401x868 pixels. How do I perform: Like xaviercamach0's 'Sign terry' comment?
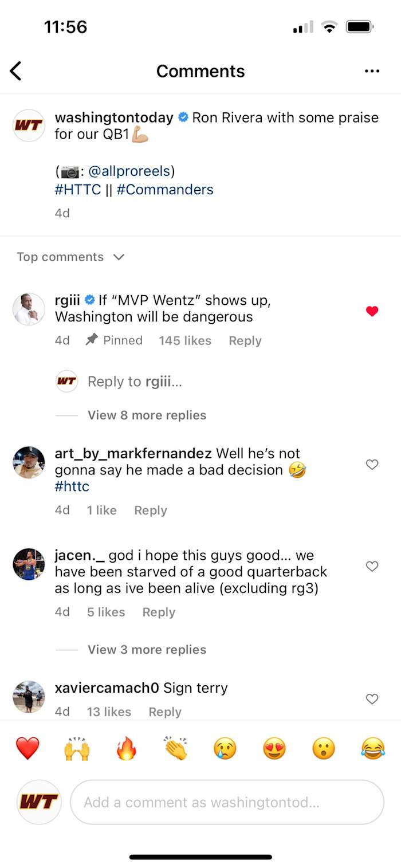pyautogui.click(x=372, y=699)
